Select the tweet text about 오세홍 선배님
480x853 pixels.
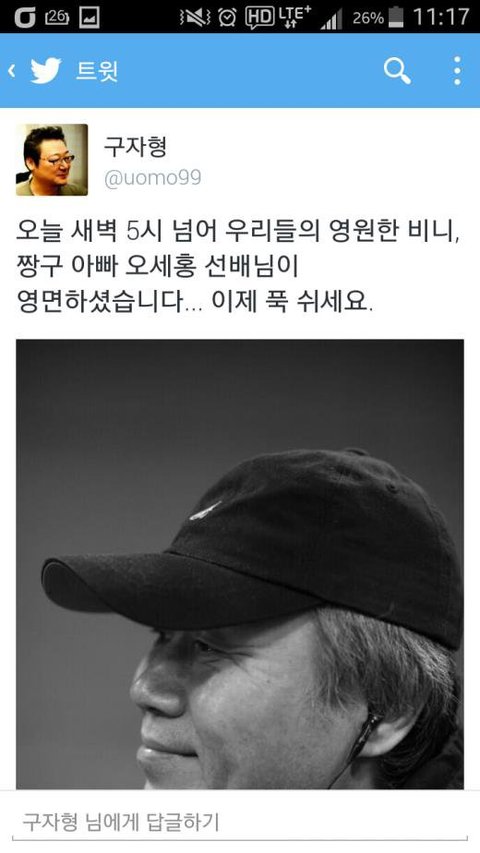point(238,267)
